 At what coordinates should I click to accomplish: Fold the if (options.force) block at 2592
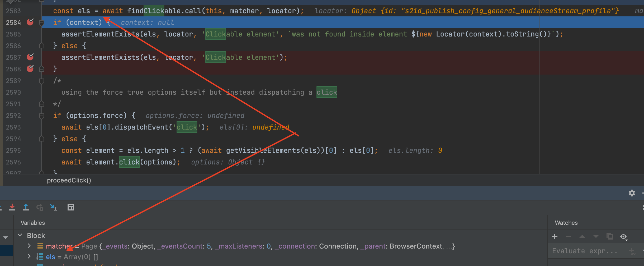pos(41,116)
